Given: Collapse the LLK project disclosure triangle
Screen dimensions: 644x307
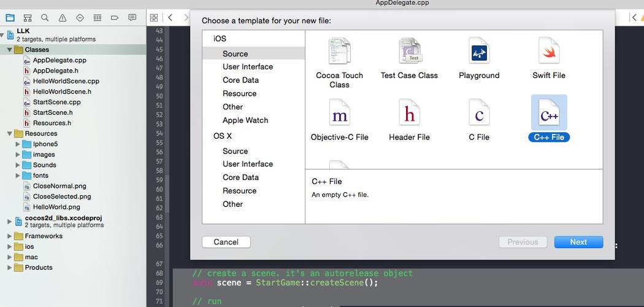Looking at the screenshot, I should point(2,36).
